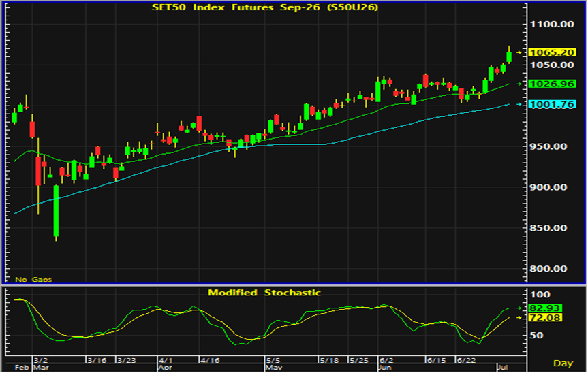This screenshot has width=588, height=373.
Task: Click the Mar month label
Action: click(41, 368)
